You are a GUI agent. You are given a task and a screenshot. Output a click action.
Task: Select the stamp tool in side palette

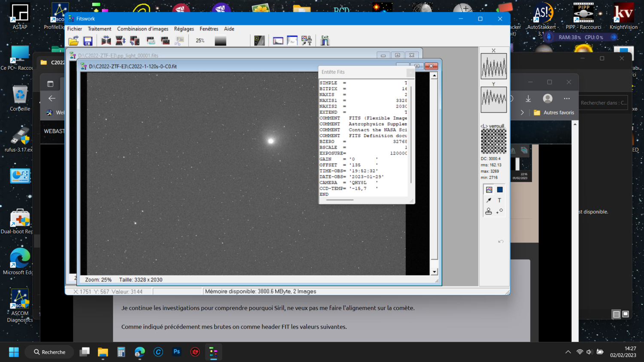click(489, 211)
